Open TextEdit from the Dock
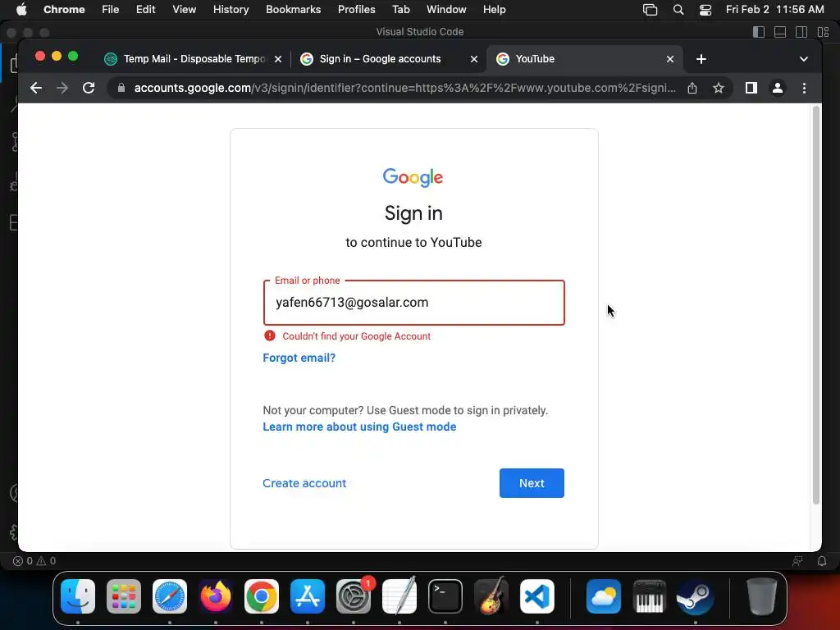 click(x=399, y=596)
